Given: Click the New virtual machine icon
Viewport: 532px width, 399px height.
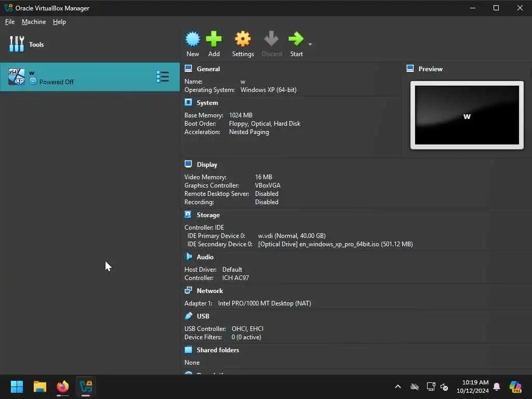Looking at the screenshot, I should click(192, 39).
